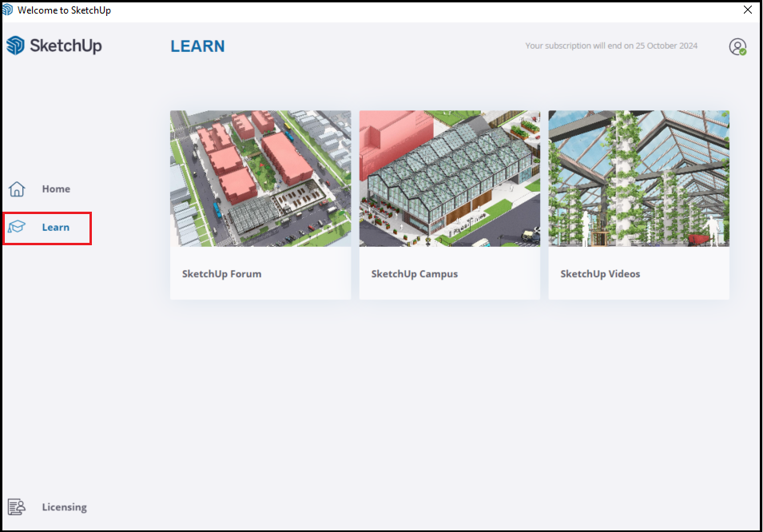
Task: Open the account profile icon
Action: (737, 46)
